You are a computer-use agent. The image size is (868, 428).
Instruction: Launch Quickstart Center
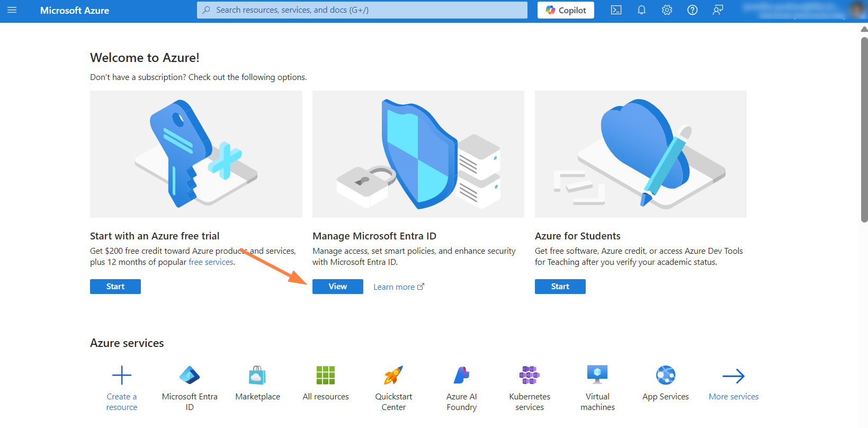click(393, 388)
